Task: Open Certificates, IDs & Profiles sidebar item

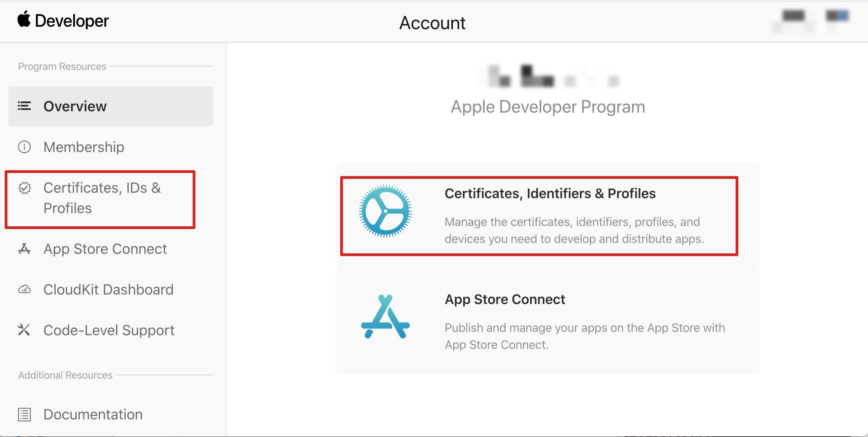Action: 102,198
